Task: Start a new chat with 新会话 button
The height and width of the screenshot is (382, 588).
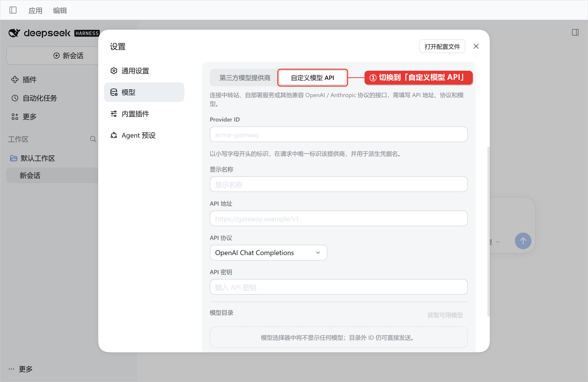Action: coord(53,56)
